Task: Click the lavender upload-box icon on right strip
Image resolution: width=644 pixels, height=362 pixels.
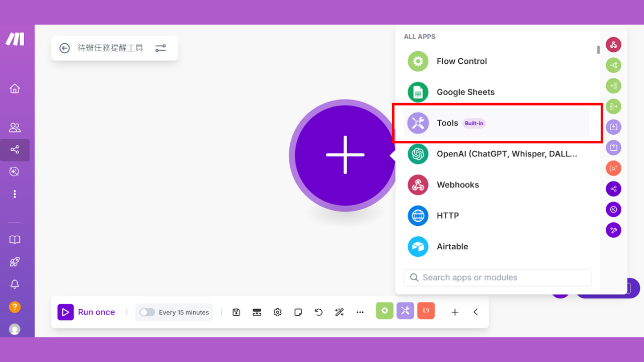Action: point(613,148)
